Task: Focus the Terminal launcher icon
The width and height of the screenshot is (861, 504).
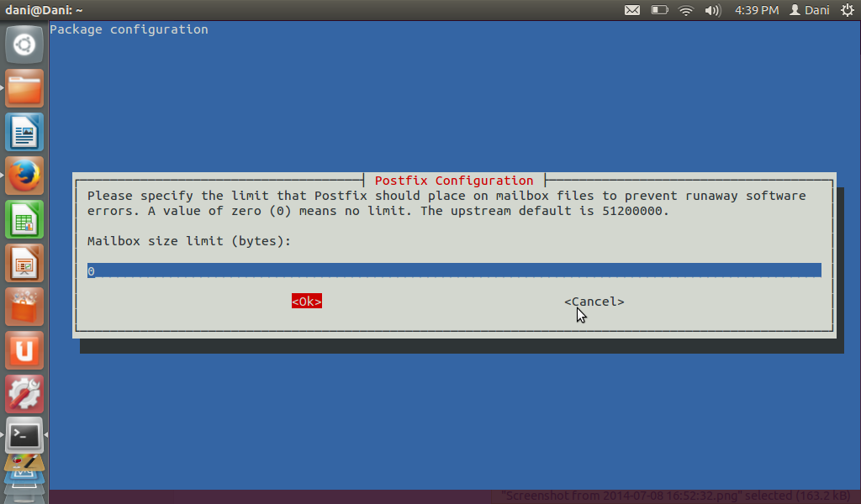Action: 24,436
